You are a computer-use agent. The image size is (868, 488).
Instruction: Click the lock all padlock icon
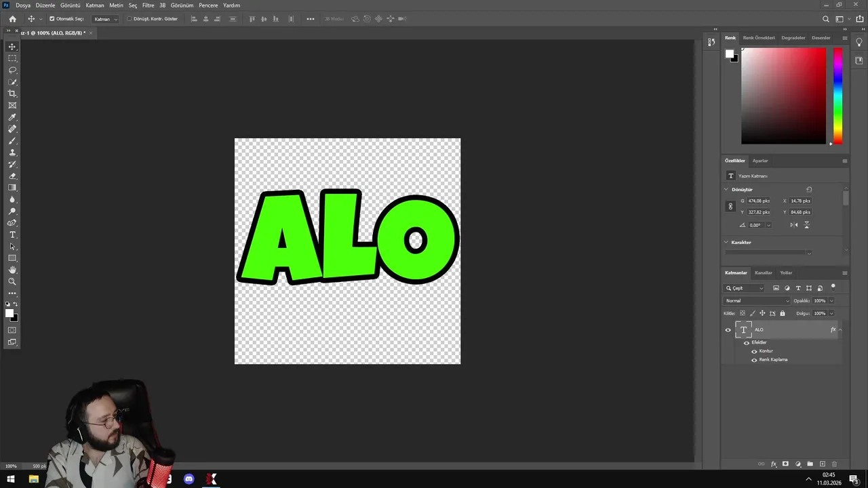783,313
